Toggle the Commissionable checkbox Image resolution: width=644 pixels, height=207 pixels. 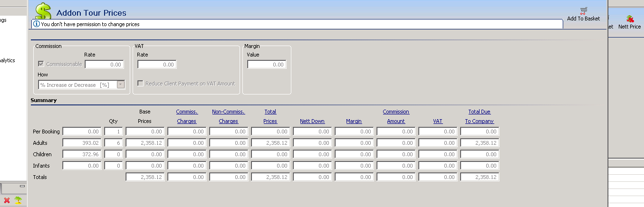coord(41,64)
